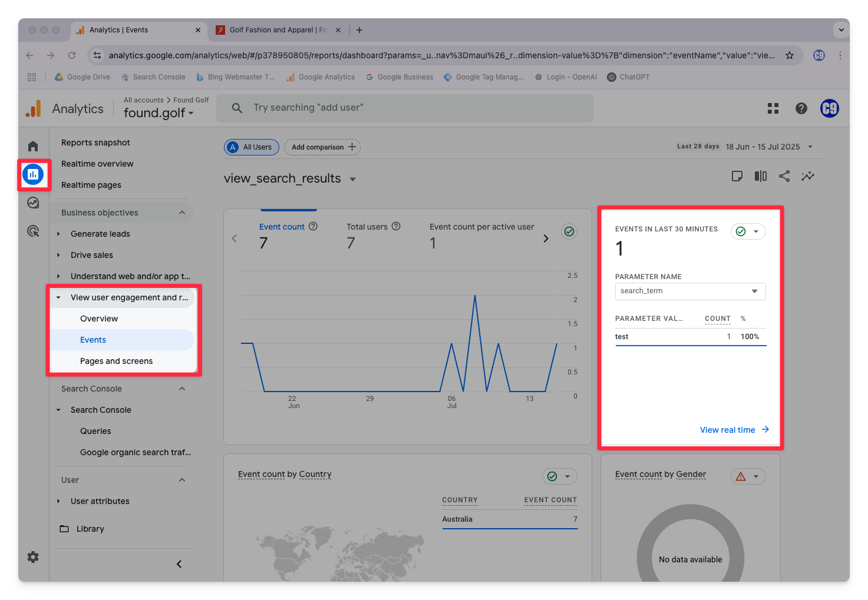Image resolution: width=868 pixels, height=600 pixels.
Task: Expand the Generate leads tree item
Action: coord(58,234)
